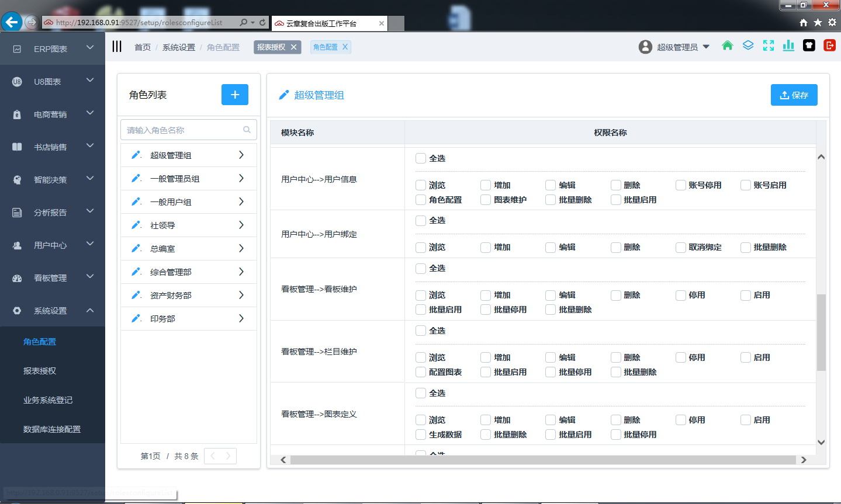The image size is (841, 504).
Task: Log out with the red exit icon
Action: click(829, 46)
